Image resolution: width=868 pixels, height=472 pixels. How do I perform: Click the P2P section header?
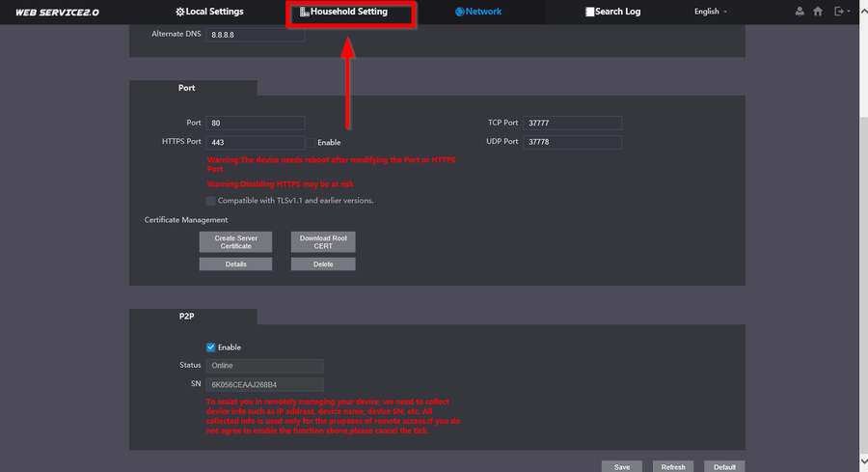pyautogui.click(x=193, y=317)
